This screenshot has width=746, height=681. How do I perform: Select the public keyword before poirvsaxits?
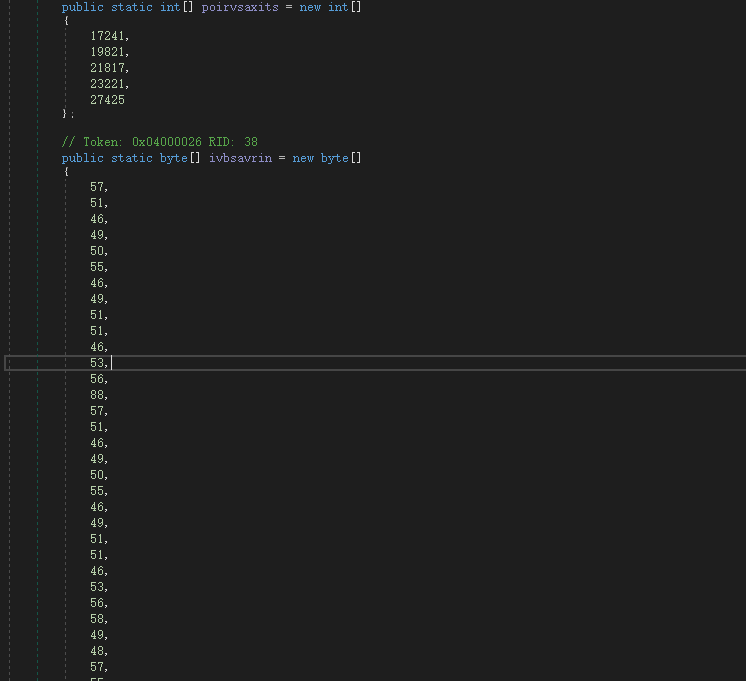pyautogui.click(x=82, y=7)
